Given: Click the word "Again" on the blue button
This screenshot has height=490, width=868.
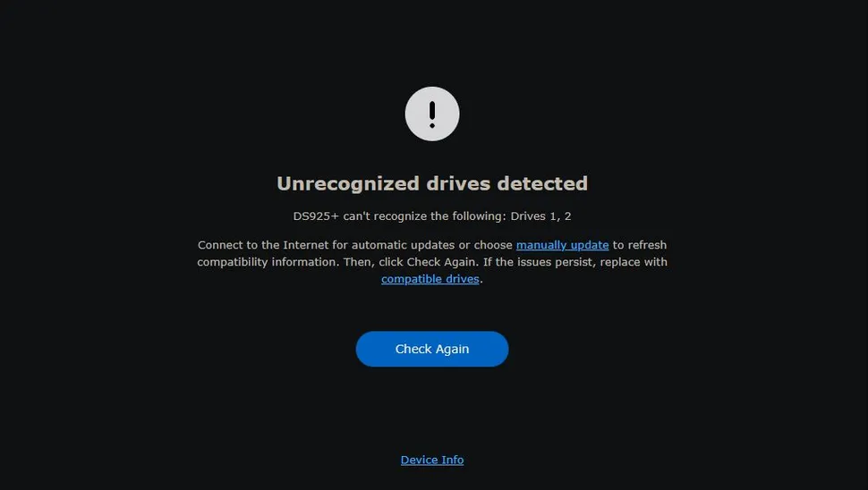Looking at the screenshot, I should point(452,350).
